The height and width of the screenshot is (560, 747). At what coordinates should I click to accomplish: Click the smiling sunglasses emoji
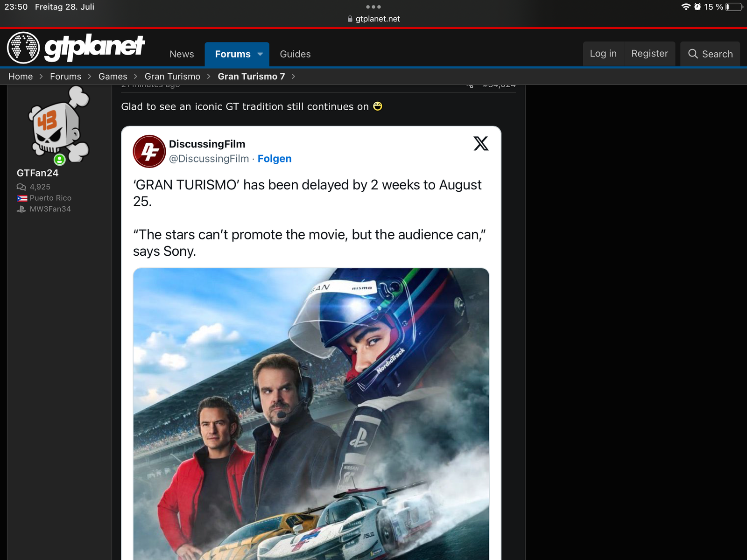point(378,106)
